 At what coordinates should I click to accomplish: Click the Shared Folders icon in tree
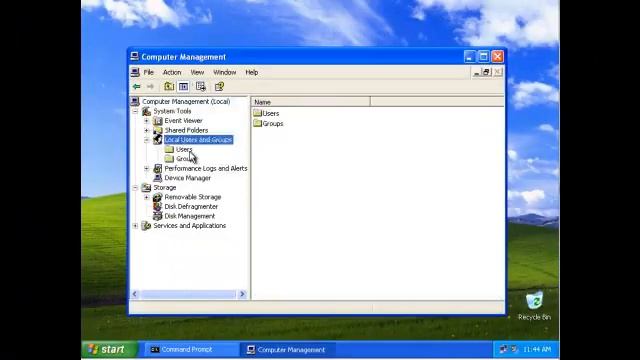click(158, 130)
